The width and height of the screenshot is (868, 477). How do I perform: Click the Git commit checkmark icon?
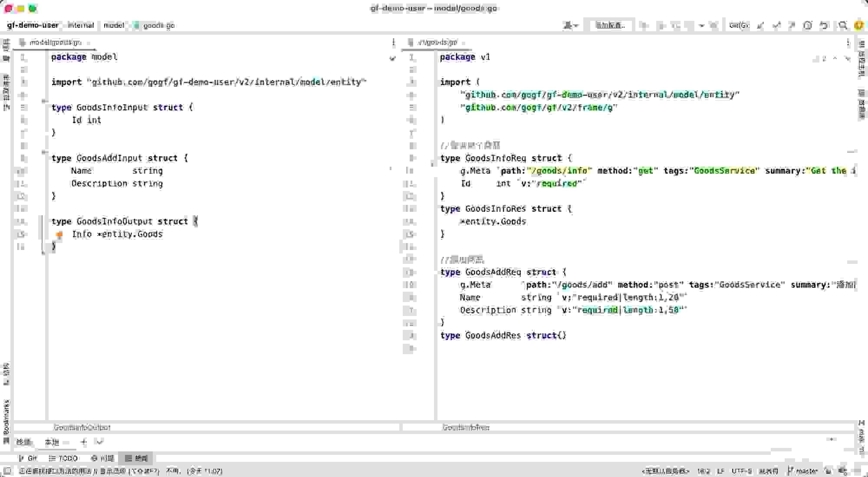click(x=776, y=26)
